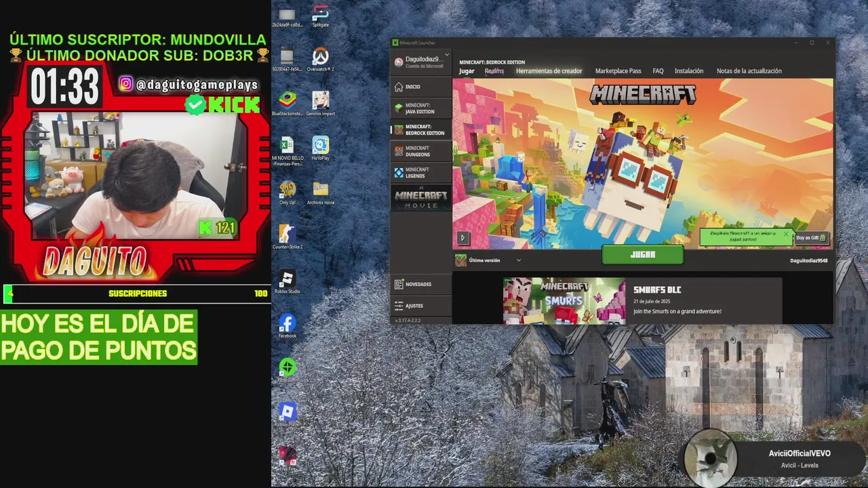Select the Counter-Strike 2 desktop shortcut
This screenshot has width=868, height=488.
coord(288,237)
